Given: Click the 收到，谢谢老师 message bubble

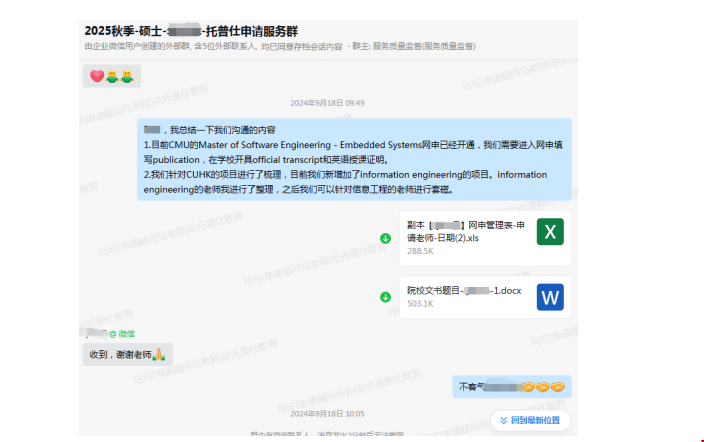Looking at the screenshot, I should coord(128,354).
